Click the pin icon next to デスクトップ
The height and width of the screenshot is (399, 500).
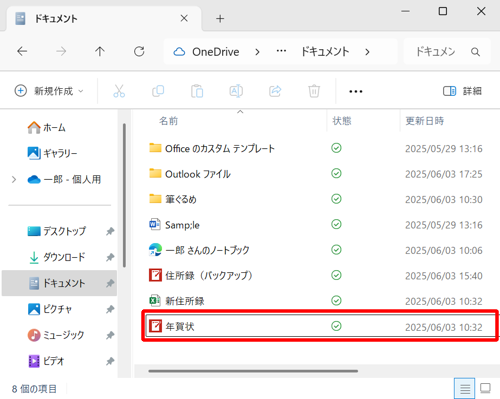(x=110, y=231)
